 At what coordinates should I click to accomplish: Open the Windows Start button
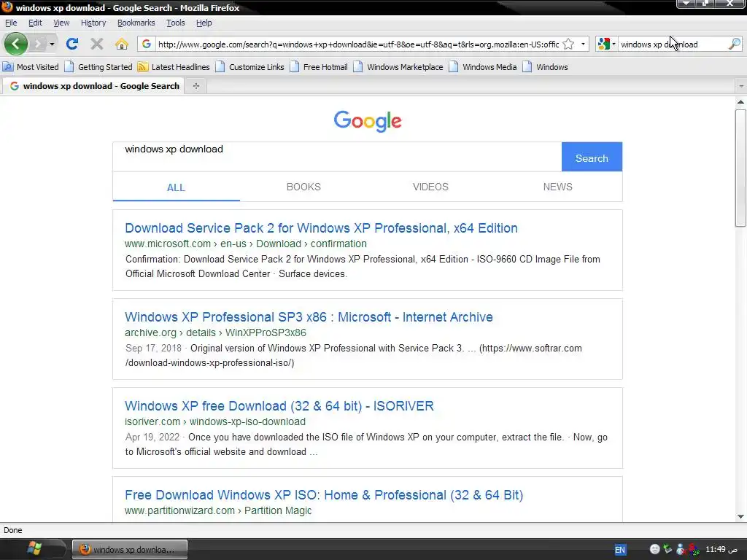34,549
